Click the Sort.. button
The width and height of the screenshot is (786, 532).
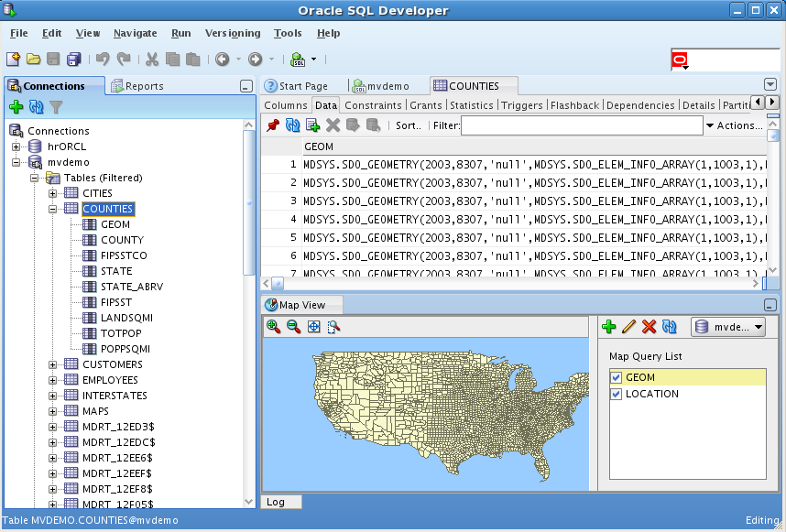[409, 125]
